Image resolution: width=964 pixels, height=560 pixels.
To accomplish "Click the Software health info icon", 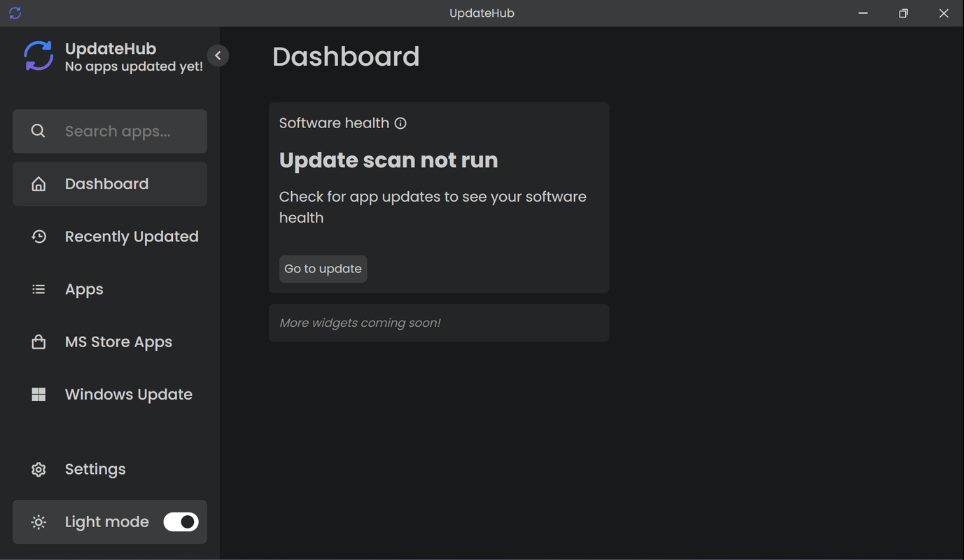I will click(400, 122).
